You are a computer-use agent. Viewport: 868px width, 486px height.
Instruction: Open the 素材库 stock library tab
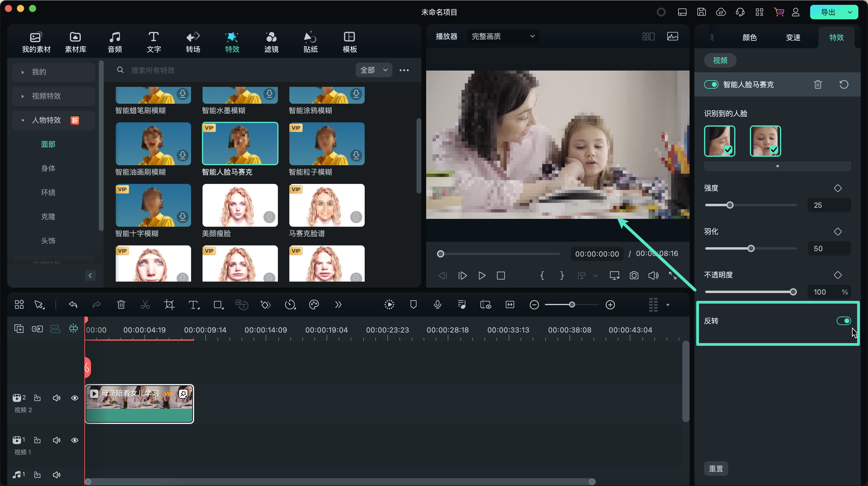tap(75, 42)
